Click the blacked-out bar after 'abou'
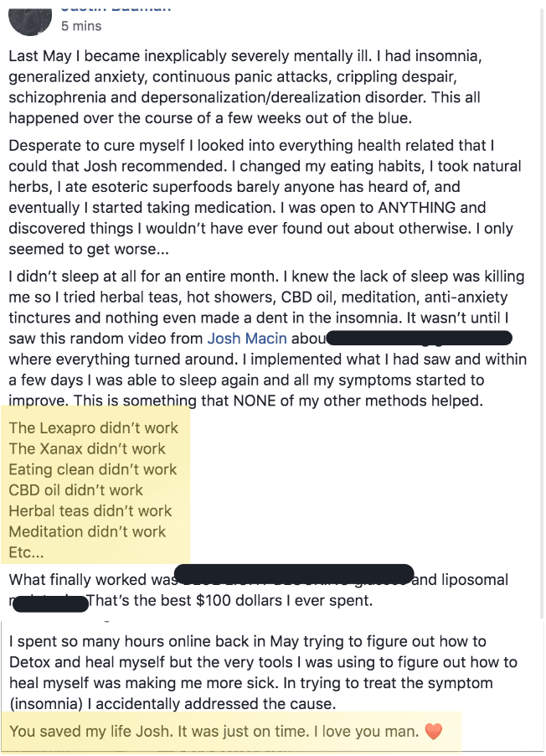546x756 pixels. tap(419, 339)
